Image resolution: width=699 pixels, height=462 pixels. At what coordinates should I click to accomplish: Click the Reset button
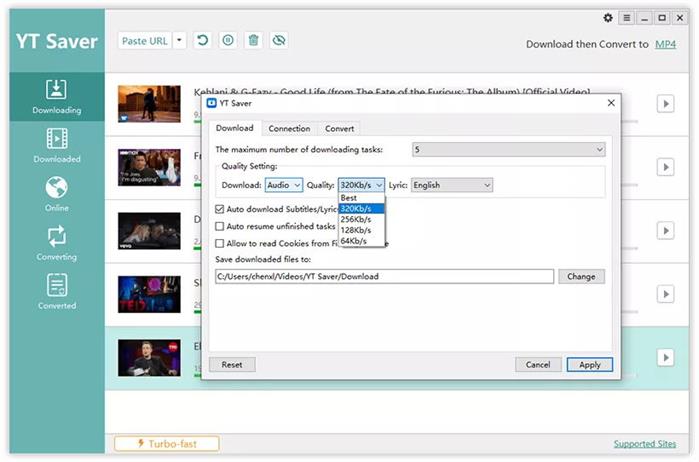coord(232,365)
